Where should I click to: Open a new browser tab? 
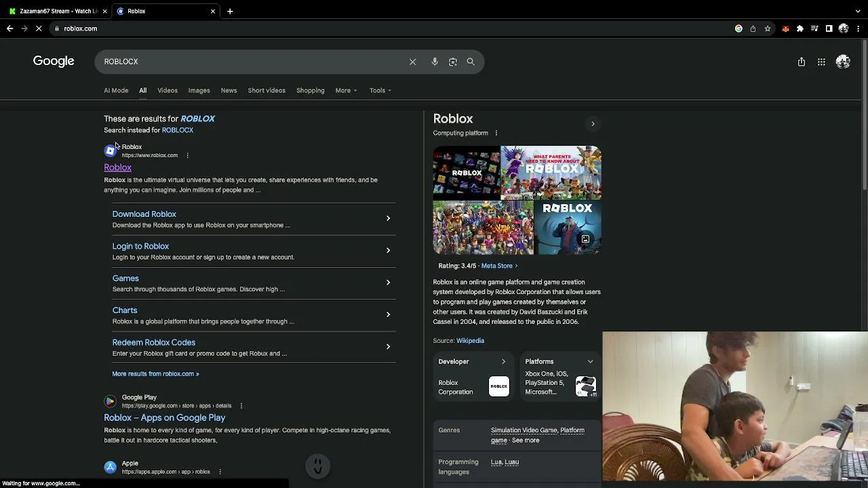[230, 11]
